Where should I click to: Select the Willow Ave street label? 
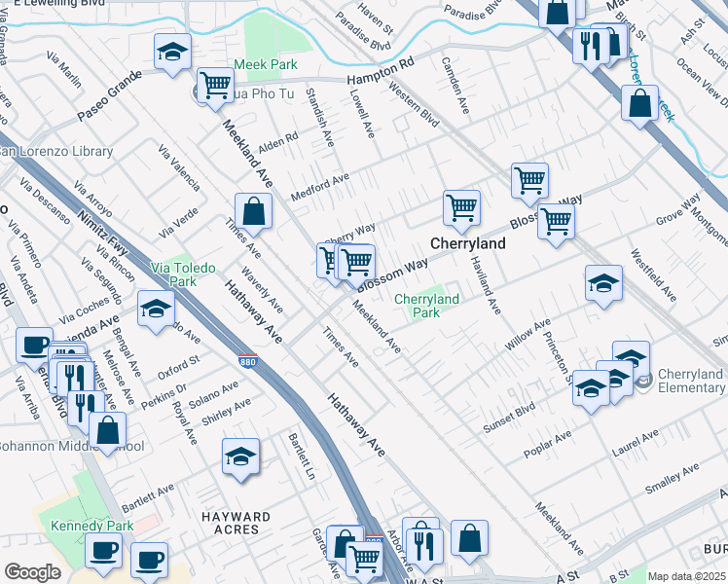click(x=528, y=334)
